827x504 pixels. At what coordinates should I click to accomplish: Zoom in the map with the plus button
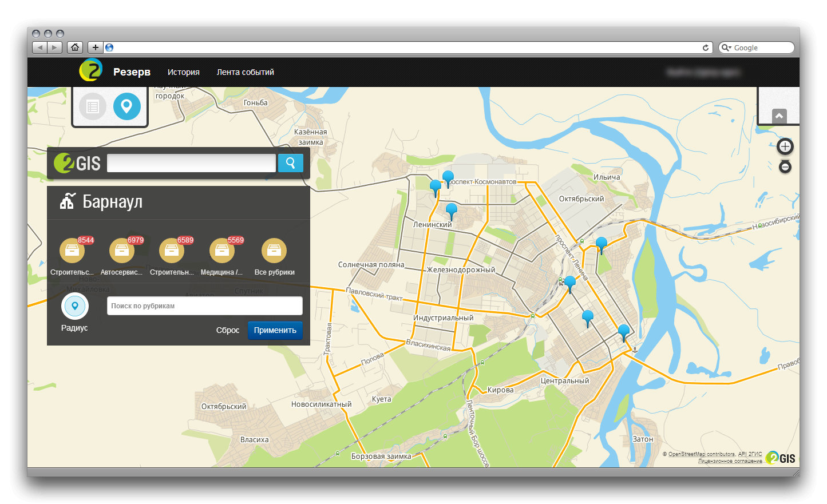[785, 146]
